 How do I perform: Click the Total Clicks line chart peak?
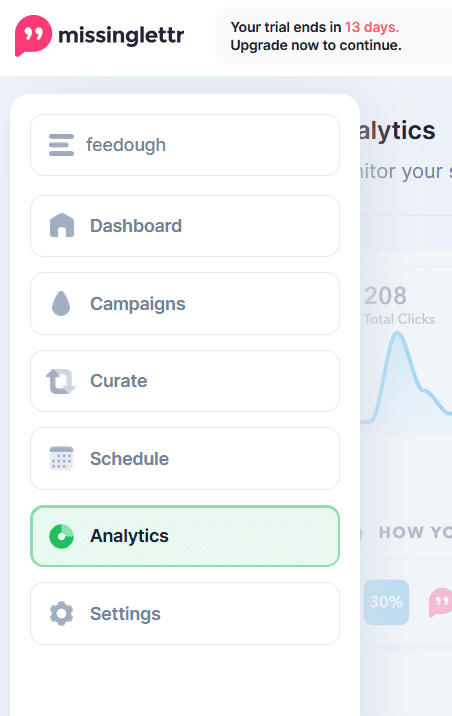[398, 336]
